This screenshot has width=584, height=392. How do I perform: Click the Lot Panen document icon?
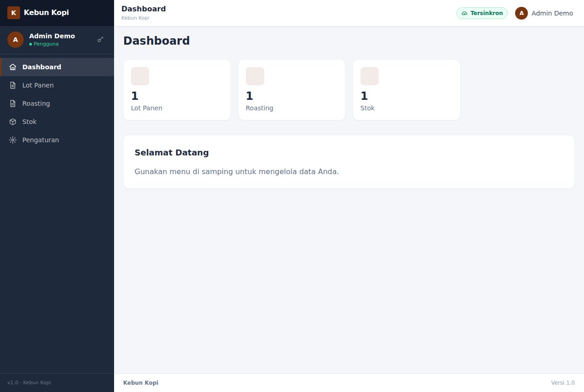tap(13, 85)
